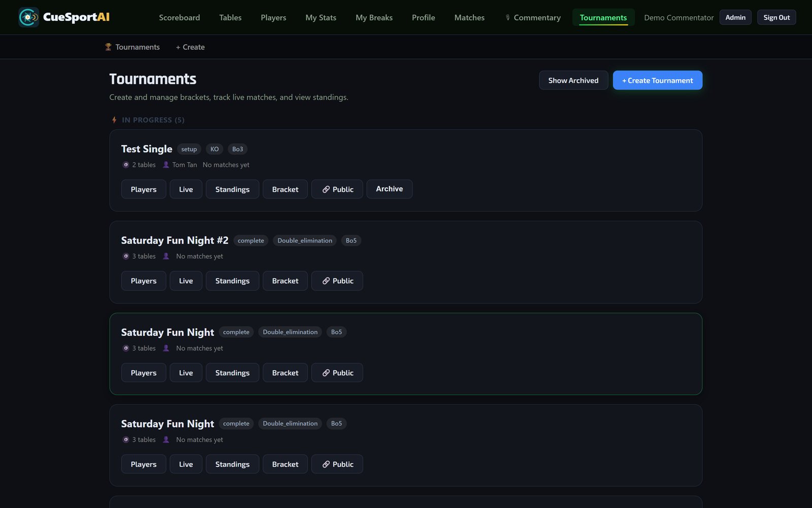Go to Tables in top navigation

(x=230, y=17)
